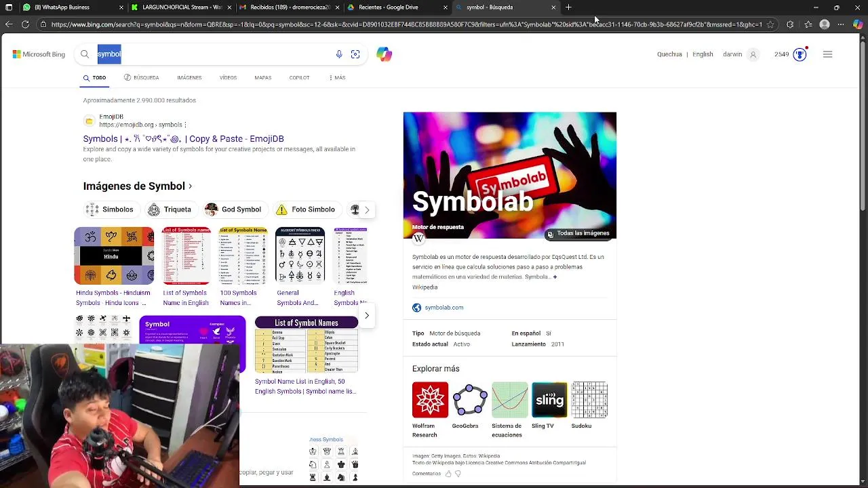This screenshot has height=488, width=868.
Task: Open a new browser tab
Action: [x=568, y=7]
